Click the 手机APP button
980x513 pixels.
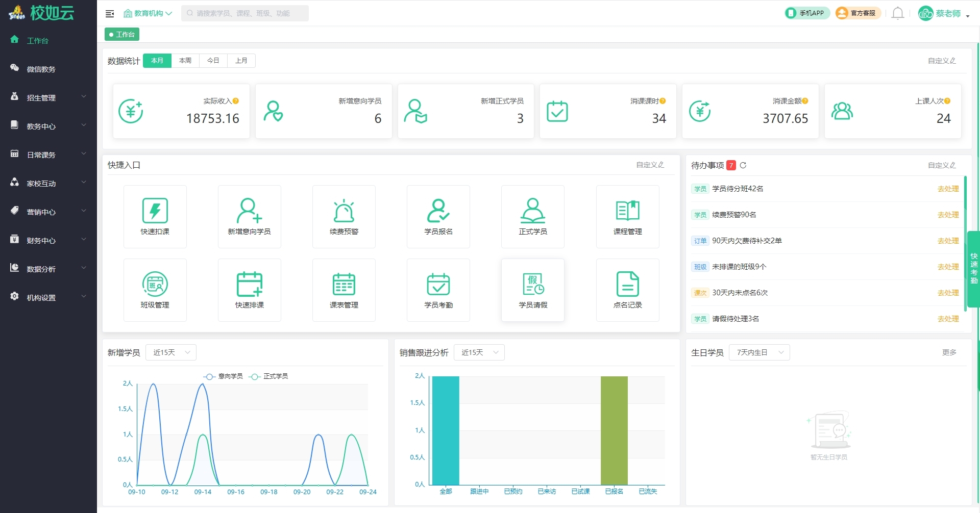807,13
